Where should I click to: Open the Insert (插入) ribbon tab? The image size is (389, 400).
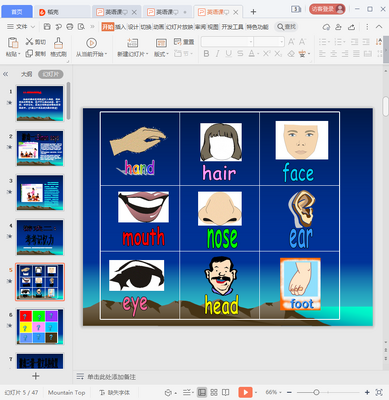120,27
